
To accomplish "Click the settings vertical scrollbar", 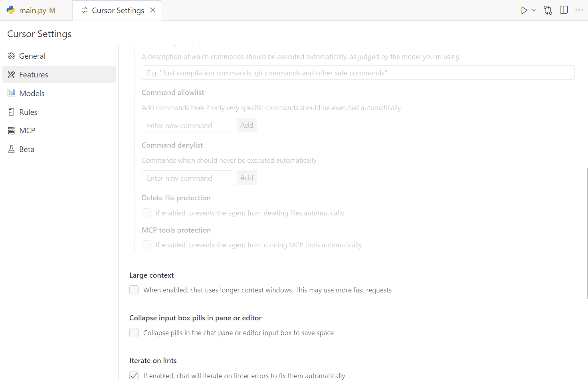I will [586, 233].
